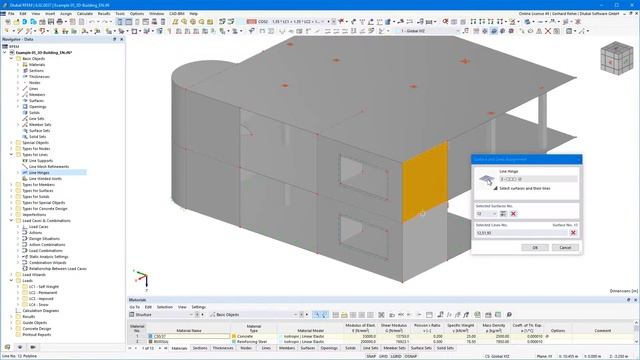
Task: Collapse the Types for Lines folder
Action: coord(11,155)
